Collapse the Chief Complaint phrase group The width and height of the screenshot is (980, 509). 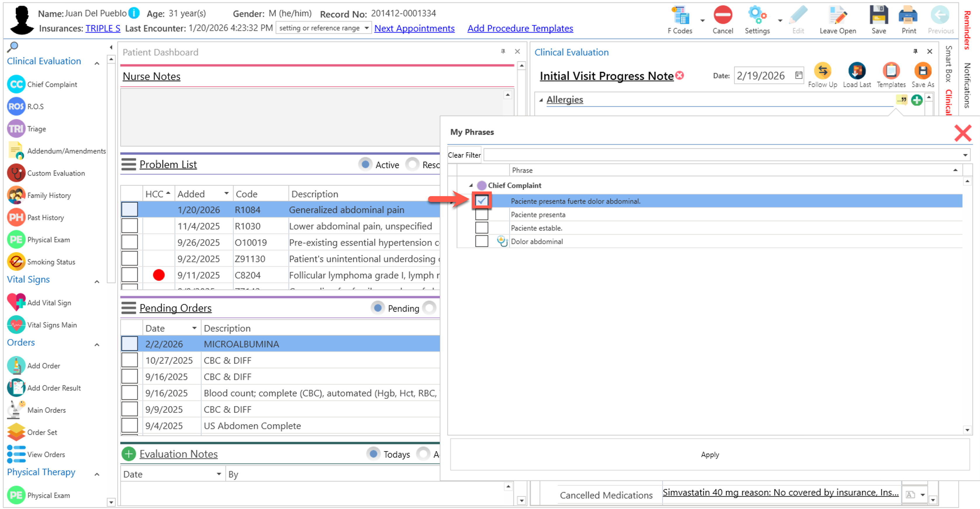point(471,186)
